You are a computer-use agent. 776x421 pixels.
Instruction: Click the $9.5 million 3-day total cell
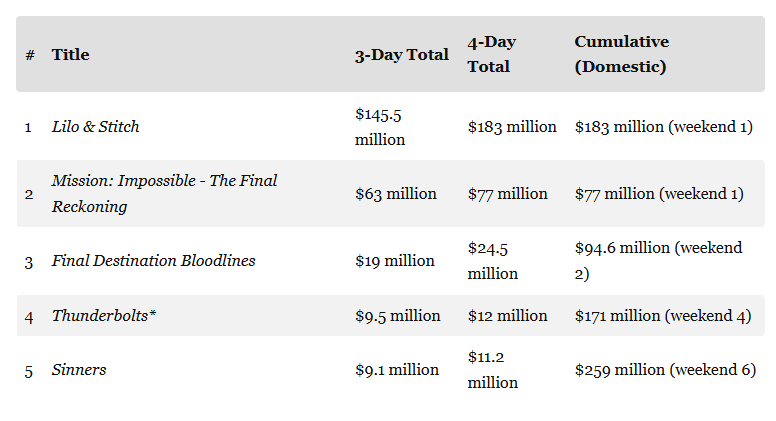tap(397, 316)
